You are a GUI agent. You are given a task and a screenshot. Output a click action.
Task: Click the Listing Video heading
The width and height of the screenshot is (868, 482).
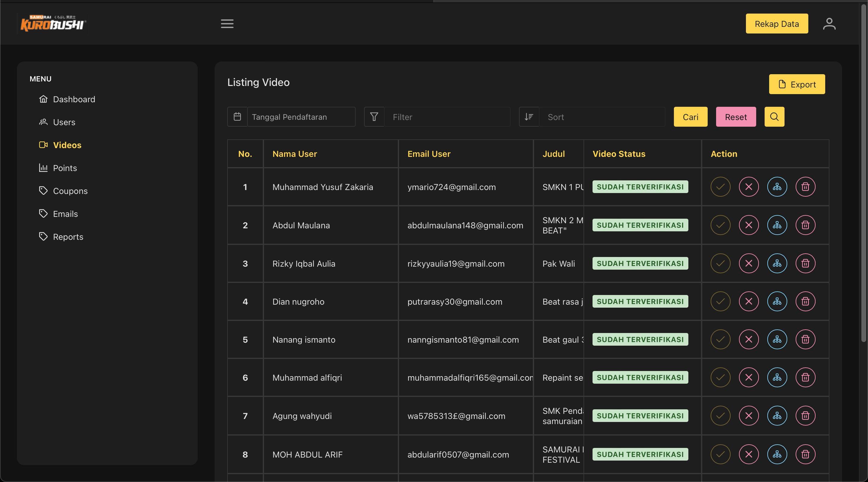pos(258,82)
